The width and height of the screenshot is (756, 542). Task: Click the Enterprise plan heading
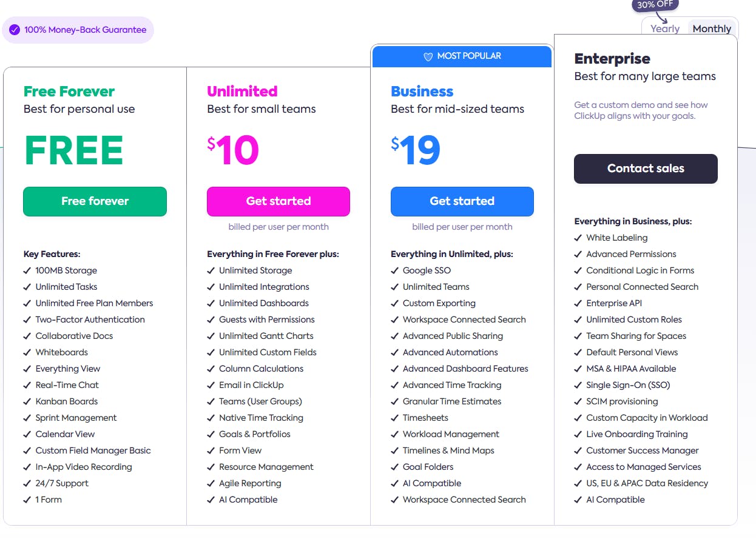tap(612, 59)
